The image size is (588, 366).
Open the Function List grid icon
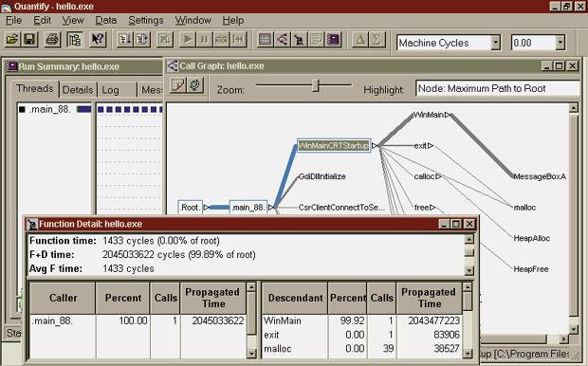tap(265, 39)
